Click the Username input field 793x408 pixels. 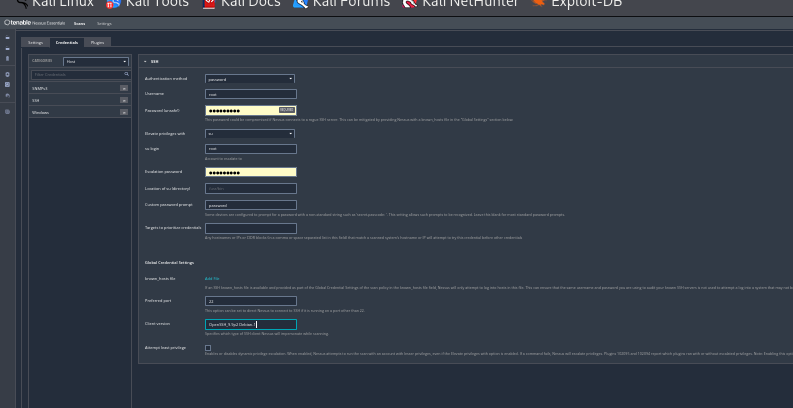[x=251, y=94]
